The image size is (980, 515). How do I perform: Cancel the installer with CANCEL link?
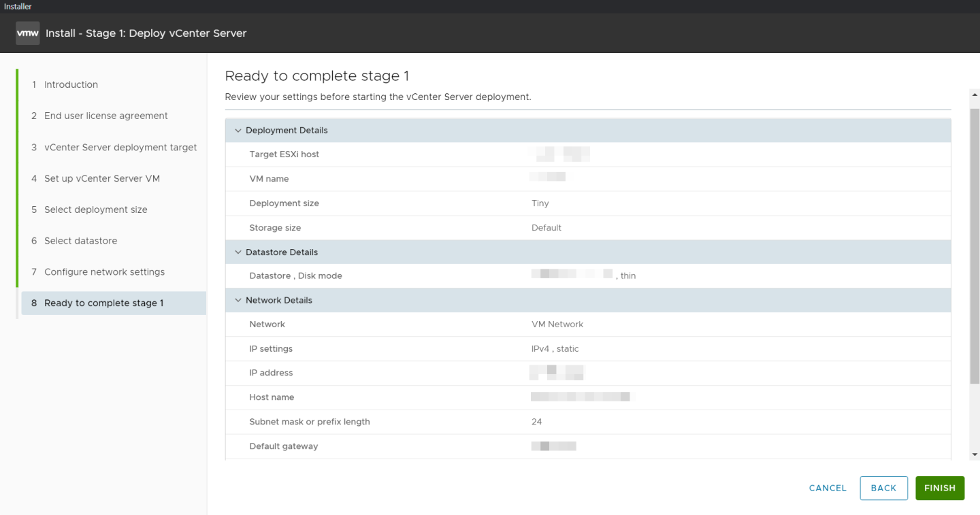pyautogui.click(x=828, y=488)
